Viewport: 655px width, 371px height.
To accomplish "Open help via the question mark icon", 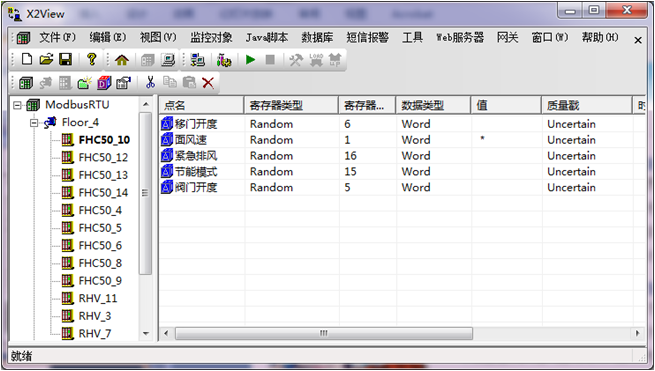I will (x=91, y=59).
